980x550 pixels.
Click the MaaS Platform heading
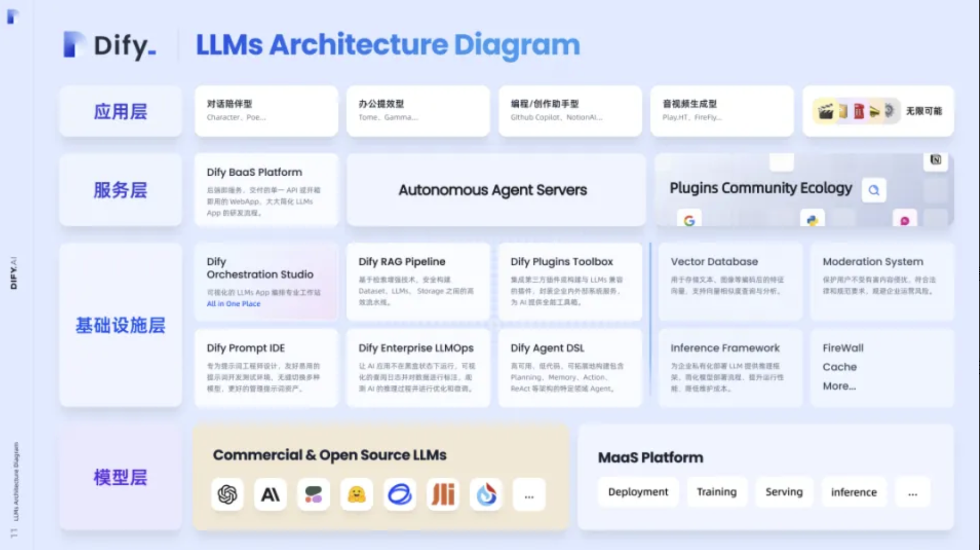650,458
